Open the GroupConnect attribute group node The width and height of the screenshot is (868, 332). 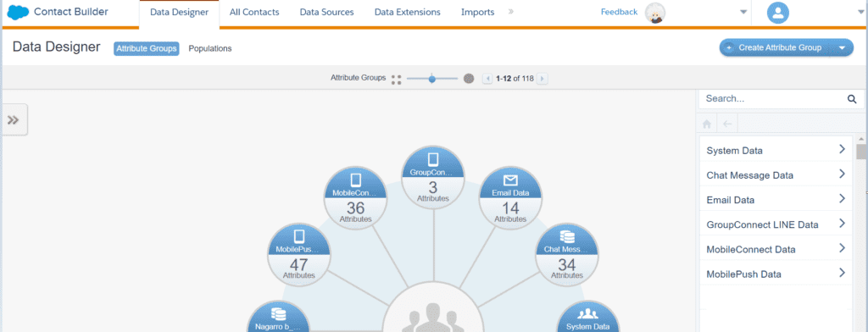pyautogui.click(x=433, y=177)
